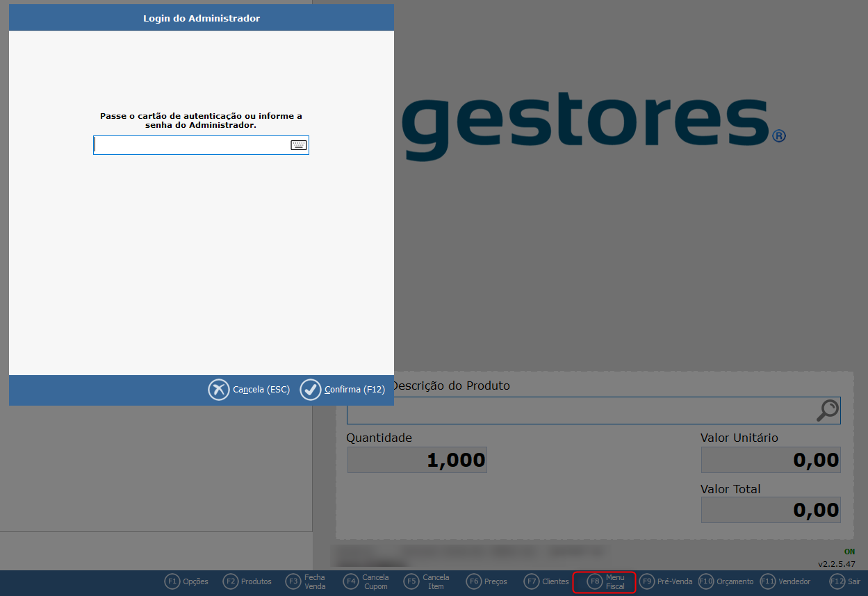The image size is (868, 596).
Task: Click the virtual keyboard icon in password field
Action: tap(298, 145)
